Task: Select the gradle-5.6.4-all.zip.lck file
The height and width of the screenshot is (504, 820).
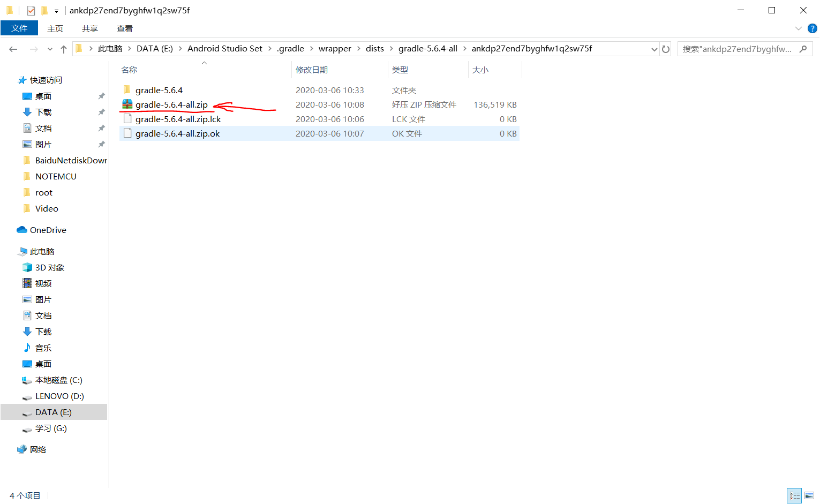Action: coord(178,118)
